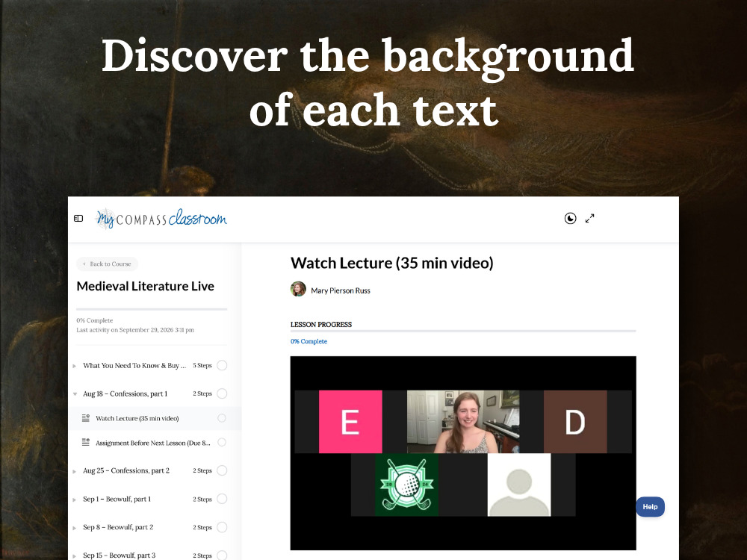Mark Aug 18 Confessions part 1 circle
The height and width of the screenshot is (560, 747).
(x=222, y=393)
